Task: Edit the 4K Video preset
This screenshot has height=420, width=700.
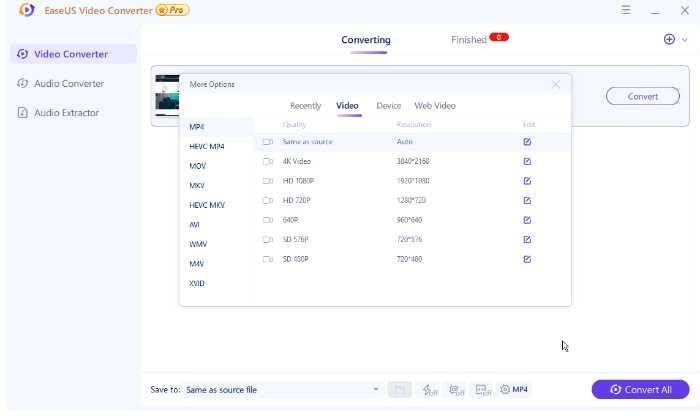Action: click(x=527, y=161)
